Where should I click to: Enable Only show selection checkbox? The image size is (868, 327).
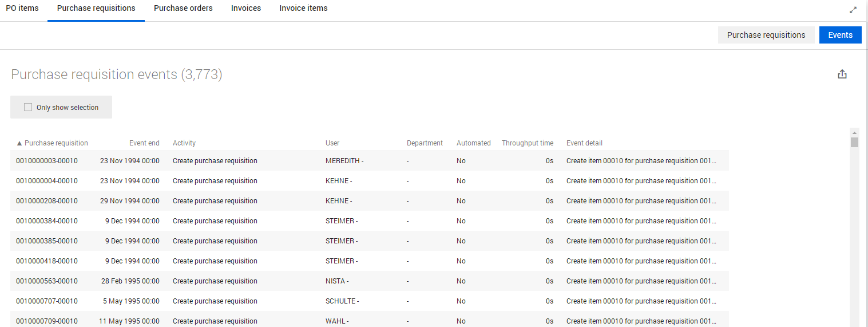tap(28, 107)
